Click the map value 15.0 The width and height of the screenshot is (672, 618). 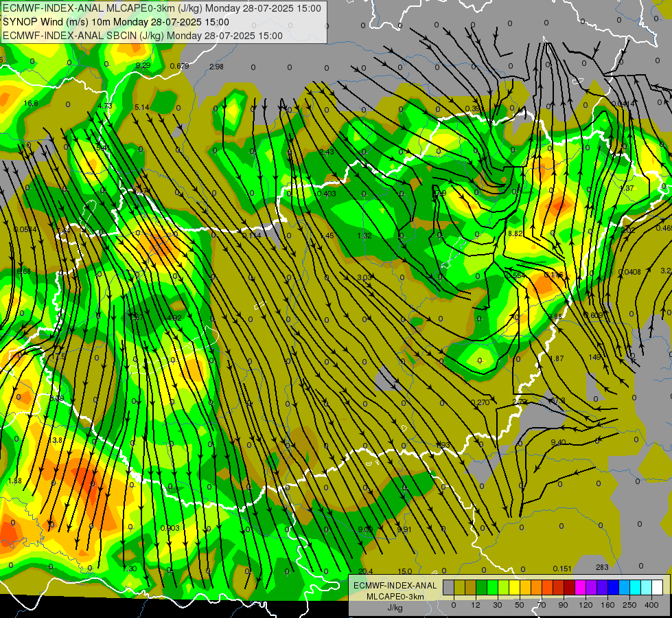[x=405, y=571]
